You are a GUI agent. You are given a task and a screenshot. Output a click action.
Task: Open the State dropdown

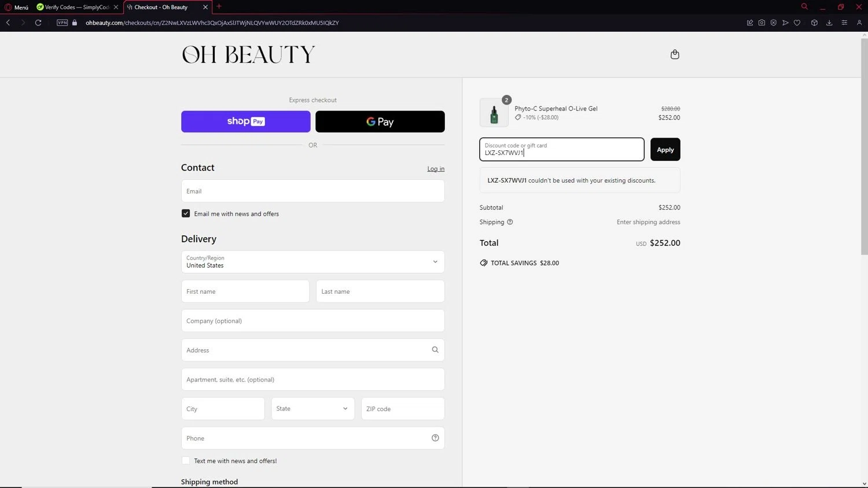pyautogui.click(x=313, y=409)
